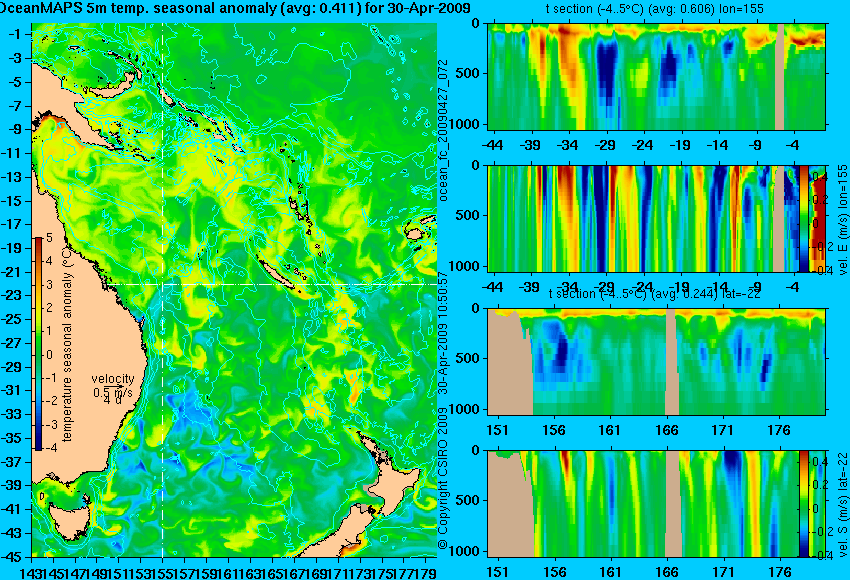Click the 'vel. E (m/s) lon=155' vertical label
Image resolution: width=850 pixels, height=580 pixels.
click(842, 220)
